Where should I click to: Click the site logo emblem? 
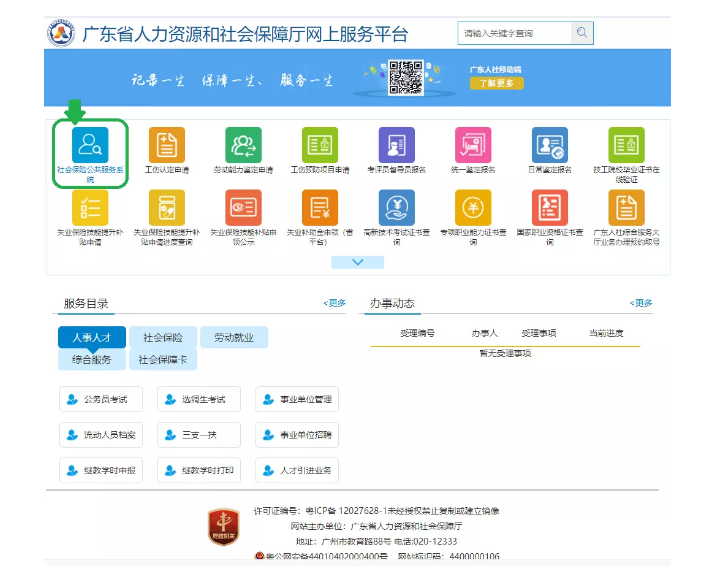(61, 33)
